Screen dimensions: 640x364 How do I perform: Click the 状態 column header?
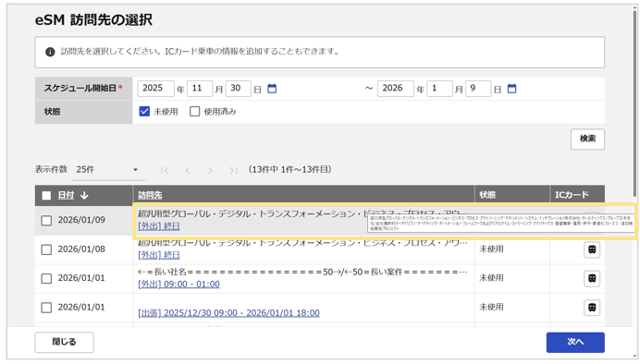[x=487, y=195]
